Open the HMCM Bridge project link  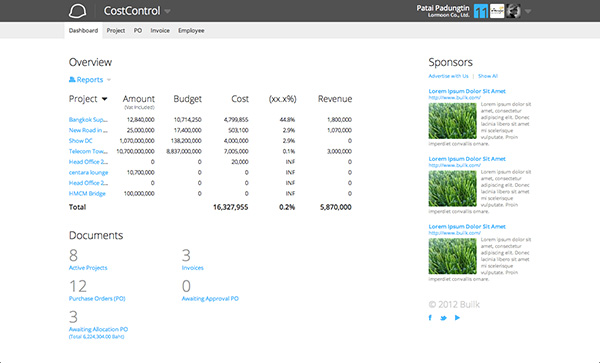click(87, 194)
